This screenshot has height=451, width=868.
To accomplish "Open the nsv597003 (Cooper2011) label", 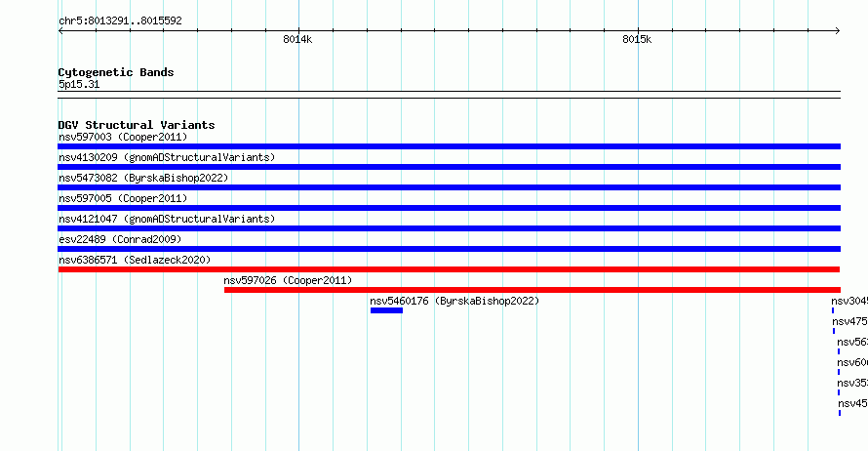I will tap(123, 137).
